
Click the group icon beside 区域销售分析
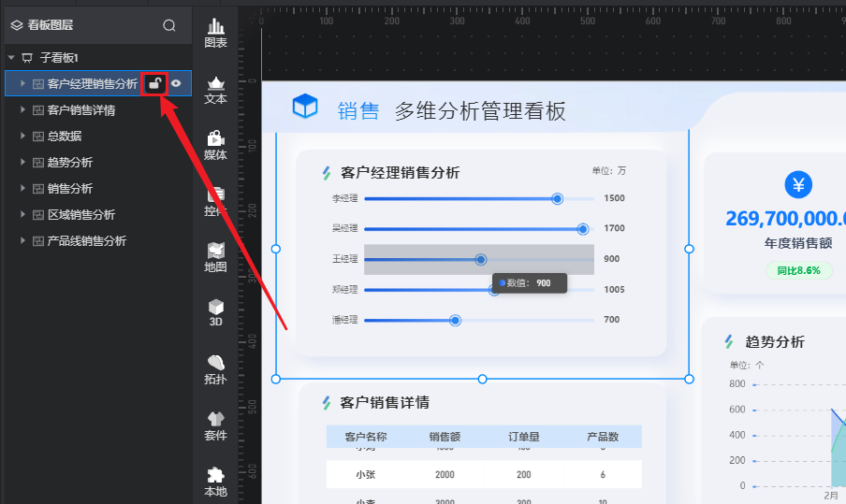[38, 214]
